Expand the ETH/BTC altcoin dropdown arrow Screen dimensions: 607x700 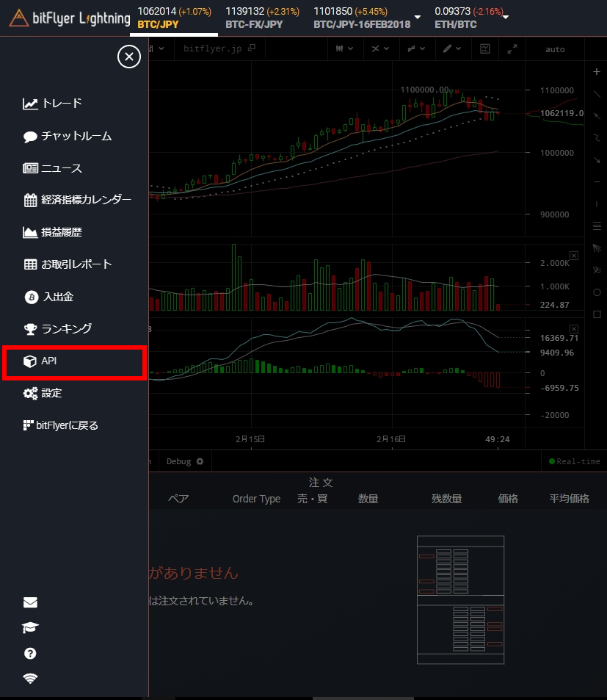[506, 17]
